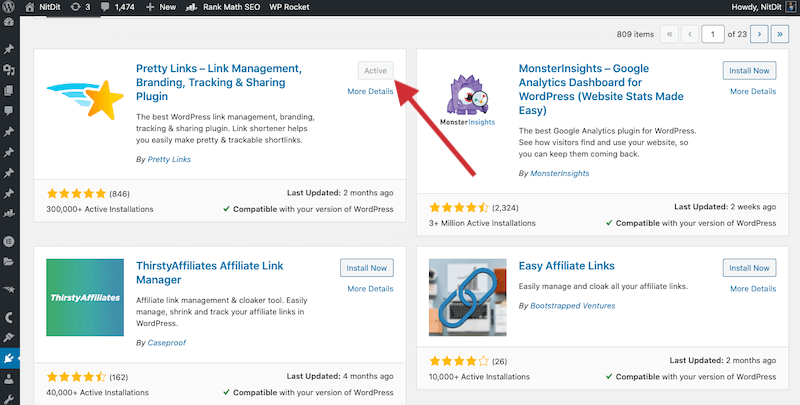Install Easy Affiliate Links with Install Now

tap(749, 268)
